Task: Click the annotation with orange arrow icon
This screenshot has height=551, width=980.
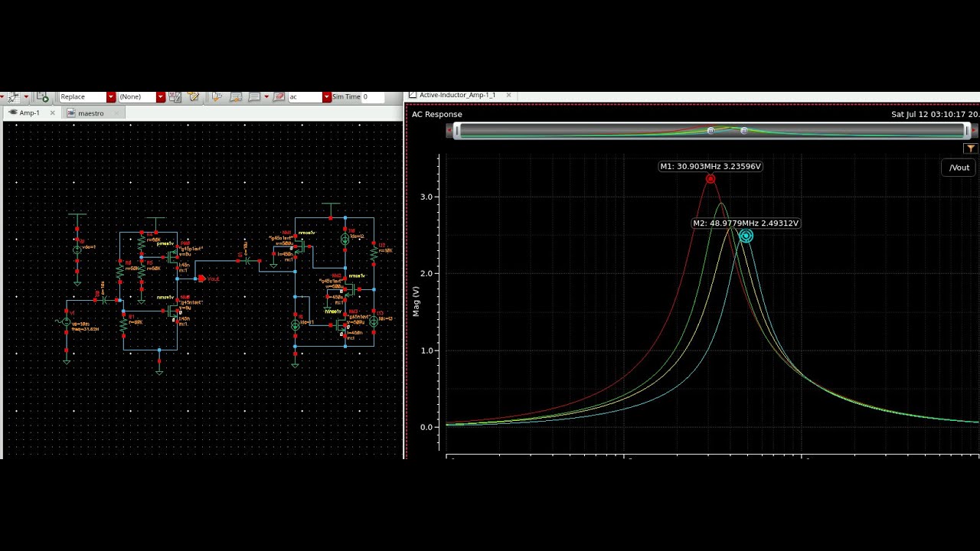Action: pyautogui.click(x=236, y=97)
